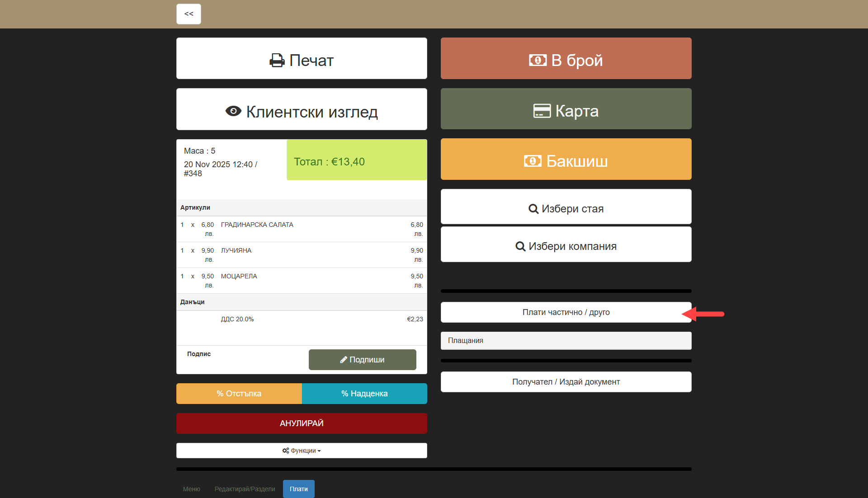Viewport: 868px width, 498px height.
Task: Pay in cash via В брой money icon
Action: click(x=538, y=60)
